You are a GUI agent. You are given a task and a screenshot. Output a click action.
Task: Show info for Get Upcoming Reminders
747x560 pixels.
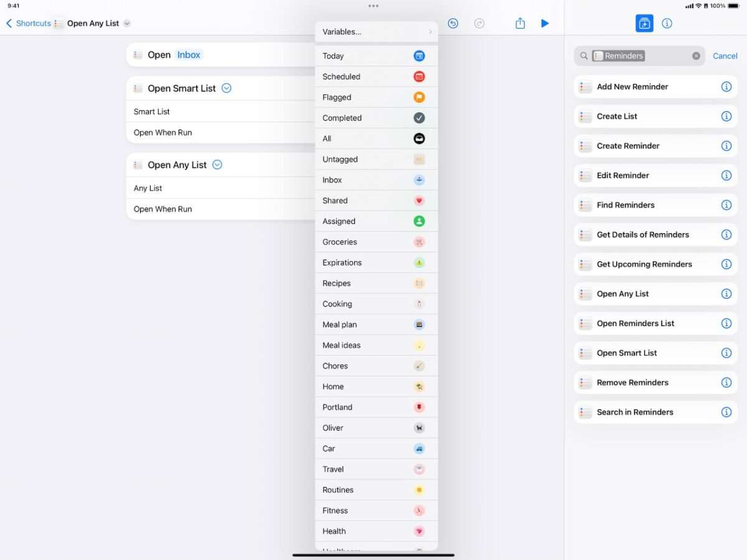tap(726, 264)
